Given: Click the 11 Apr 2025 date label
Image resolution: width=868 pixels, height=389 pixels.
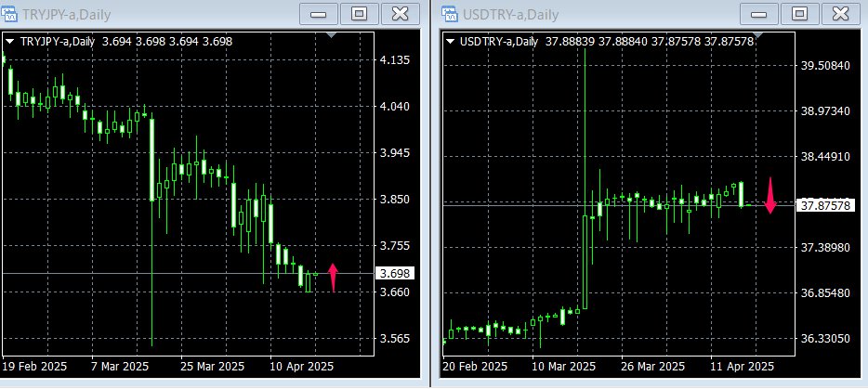Looking at the screenshot, I should pos(743,367).
